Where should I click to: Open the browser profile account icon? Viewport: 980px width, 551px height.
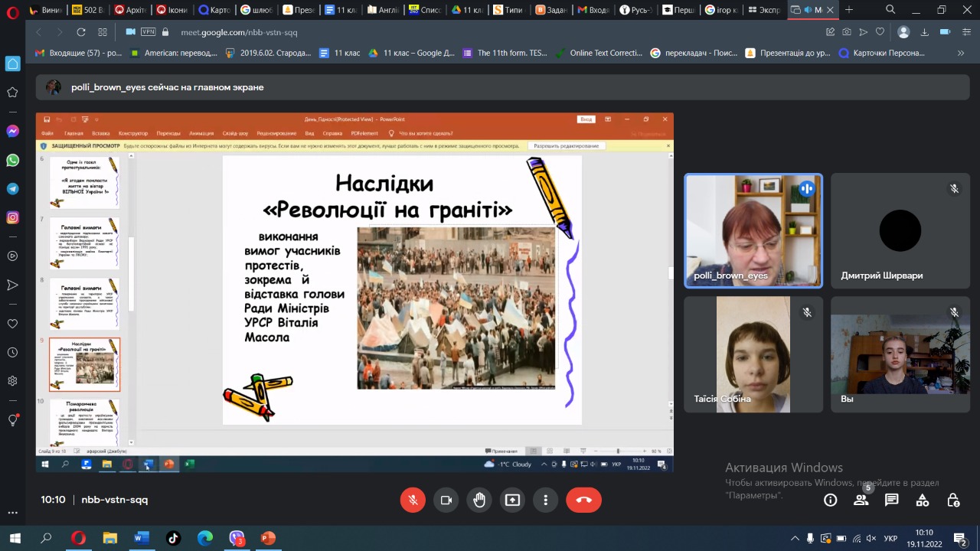pos(903,32)
